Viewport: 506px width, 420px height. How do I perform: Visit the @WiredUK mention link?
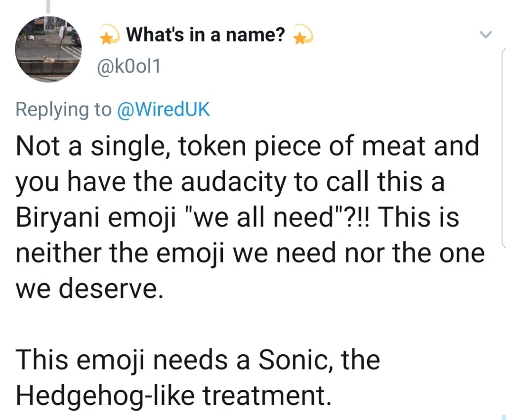point(163,109)
